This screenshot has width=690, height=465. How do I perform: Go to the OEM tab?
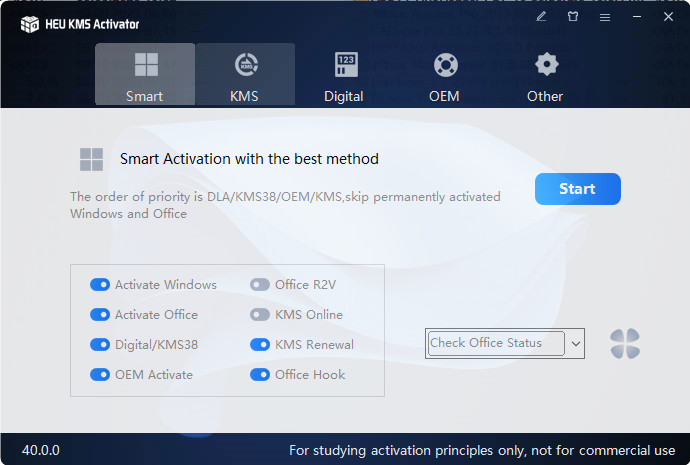tap(444, 77)
